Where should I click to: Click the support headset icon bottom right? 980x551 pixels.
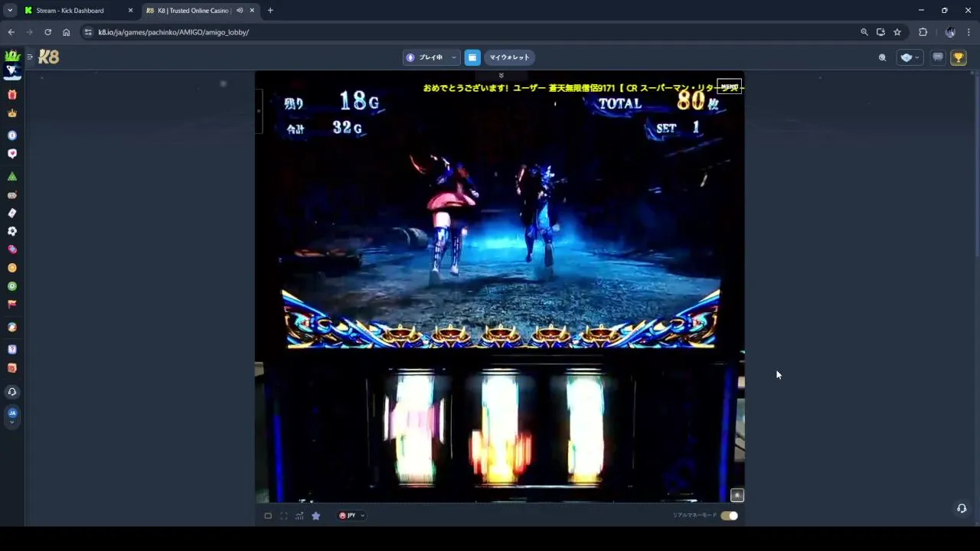pyautogui.click(x=962, y=508)
